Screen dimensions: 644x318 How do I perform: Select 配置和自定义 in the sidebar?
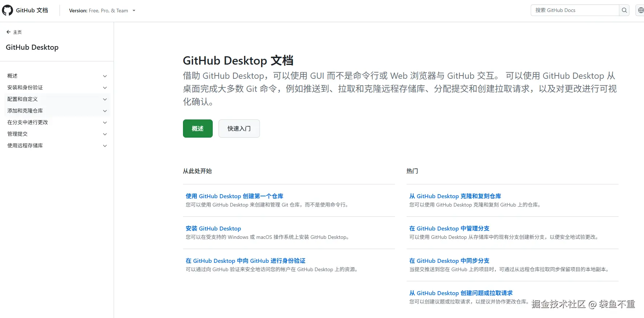pos(23,99)
